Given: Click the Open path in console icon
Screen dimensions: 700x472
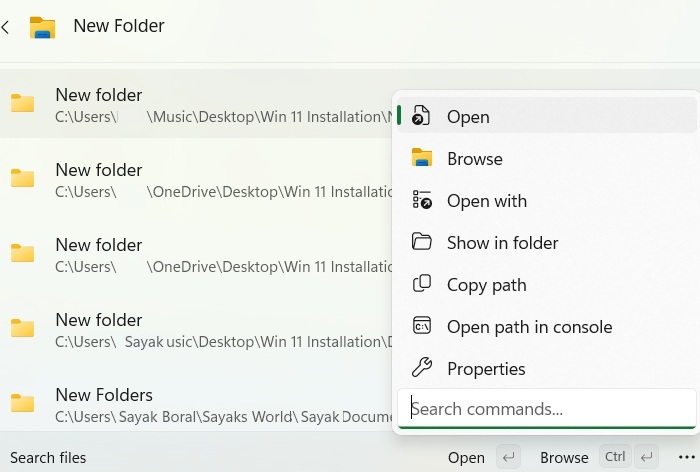Looking at the screenshot, I should (x=421, y=326).
